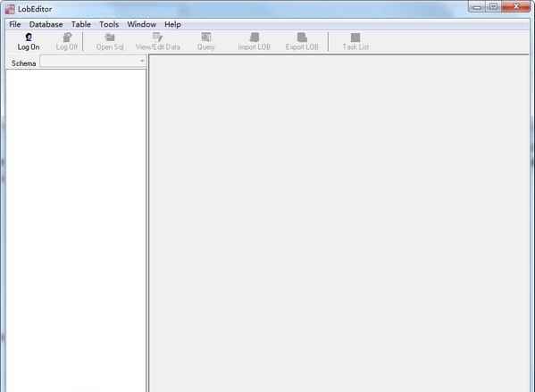Image resolution: width=535 pixels, height=392 pixels.
Task: Open the Task List icon
Action: [x=355, y=37]
